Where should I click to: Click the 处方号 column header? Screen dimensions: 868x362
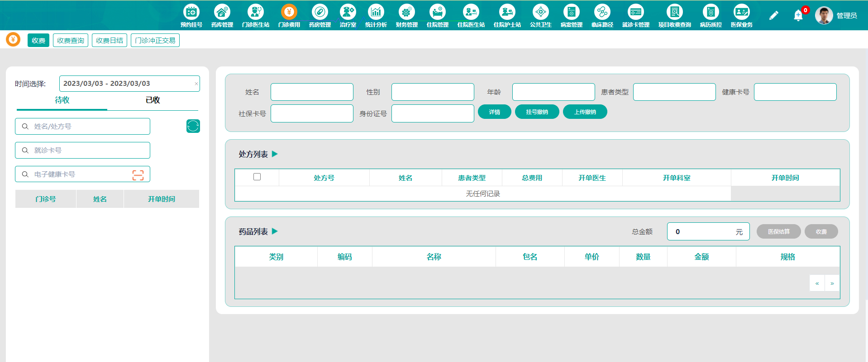click(324, 178)
